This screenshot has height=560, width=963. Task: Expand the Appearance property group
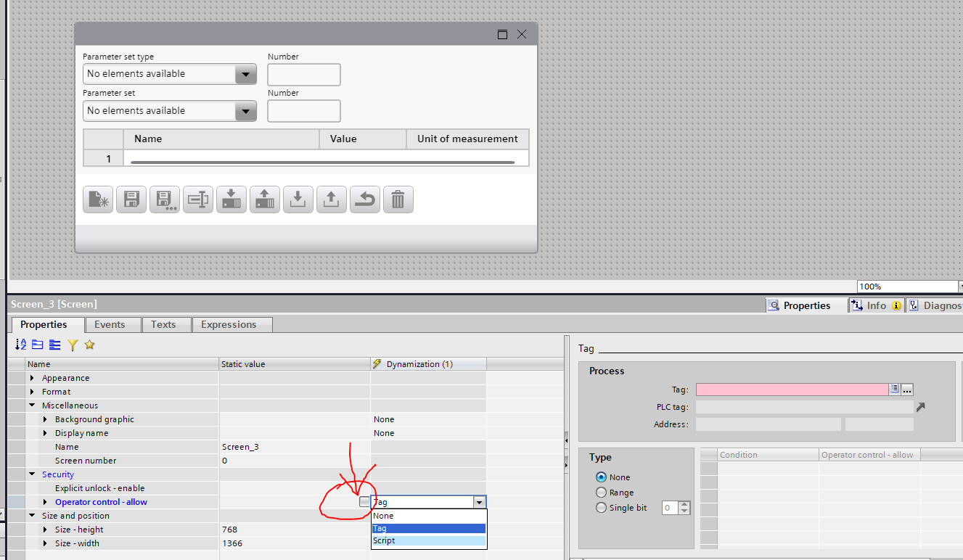coord(32,378)
